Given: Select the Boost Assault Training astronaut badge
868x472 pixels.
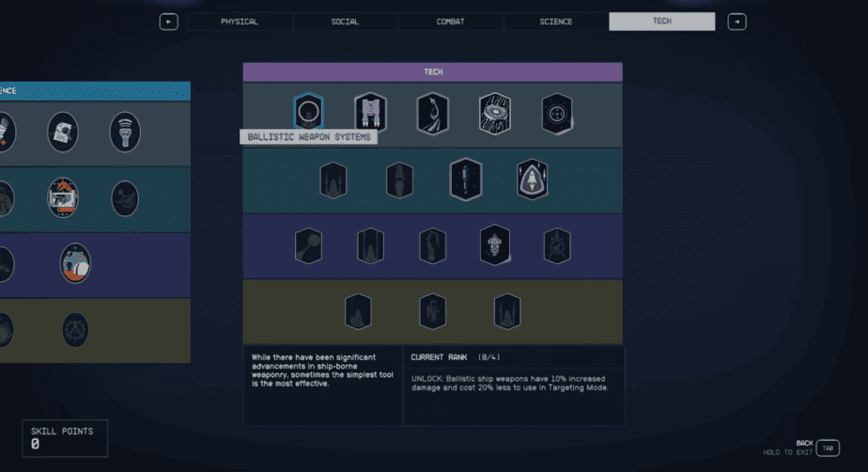Looking at the screenshot, I should (432, 311).
